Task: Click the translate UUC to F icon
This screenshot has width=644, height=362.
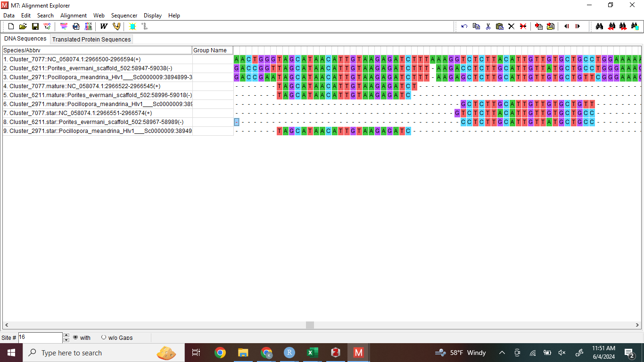Action: pos(47,26)
